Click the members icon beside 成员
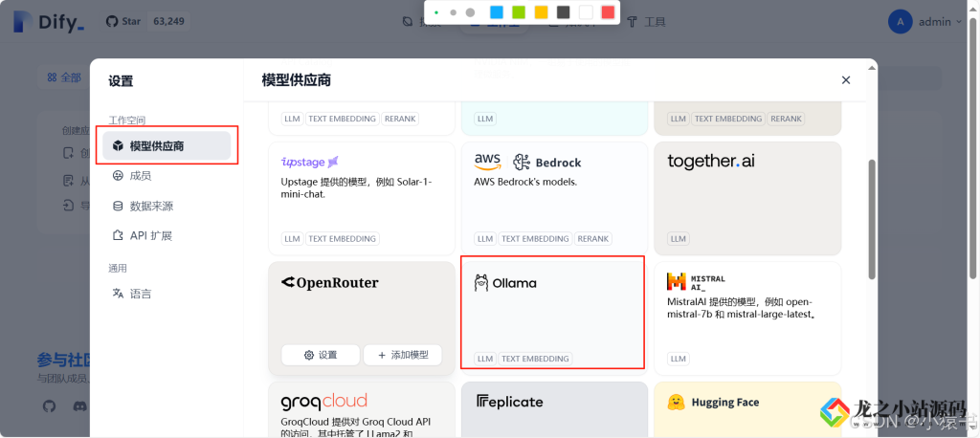The image size is (980, 438). point(118,176)
